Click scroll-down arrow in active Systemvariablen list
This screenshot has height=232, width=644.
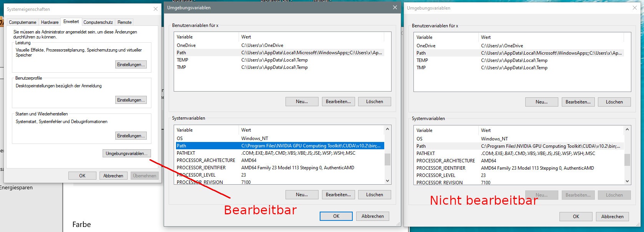point(387,181)
